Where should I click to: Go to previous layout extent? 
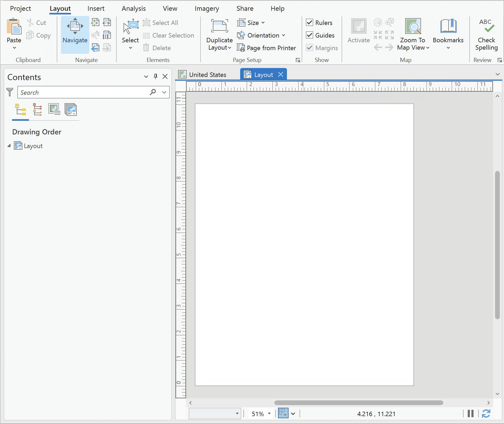[95, 48]
